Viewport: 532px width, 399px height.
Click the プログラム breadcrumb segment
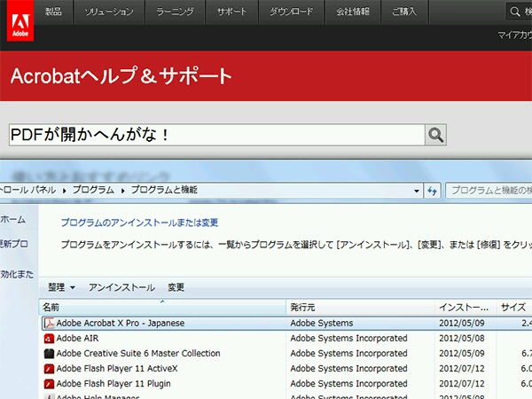(93, 190)
